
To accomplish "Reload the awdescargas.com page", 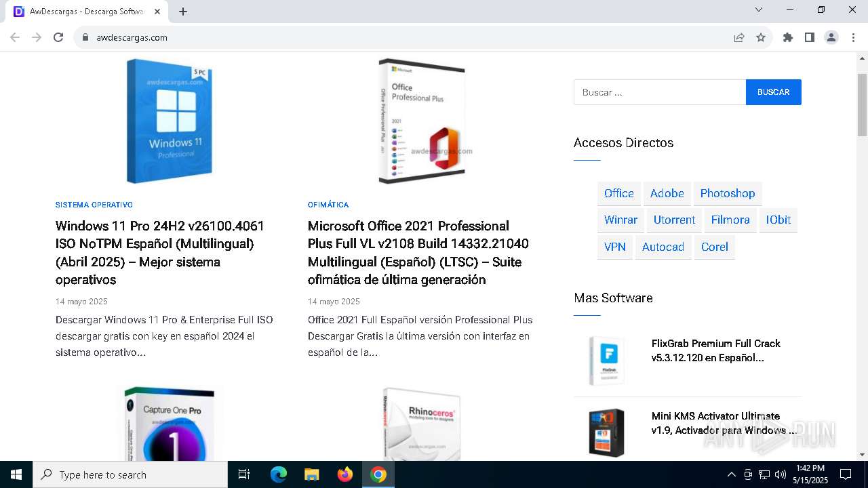I will click(x=58, y=37).
